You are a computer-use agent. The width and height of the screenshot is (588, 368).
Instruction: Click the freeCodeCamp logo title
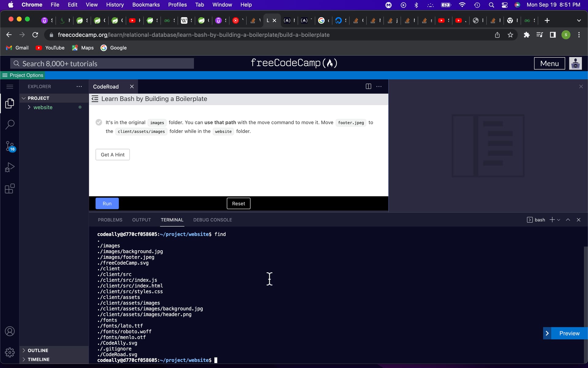click(294, 63)
